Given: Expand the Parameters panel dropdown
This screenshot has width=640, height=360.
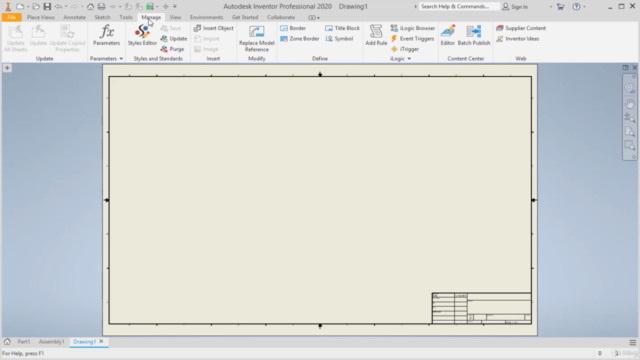Looking at the screenshot, I should tap(121, 59).
